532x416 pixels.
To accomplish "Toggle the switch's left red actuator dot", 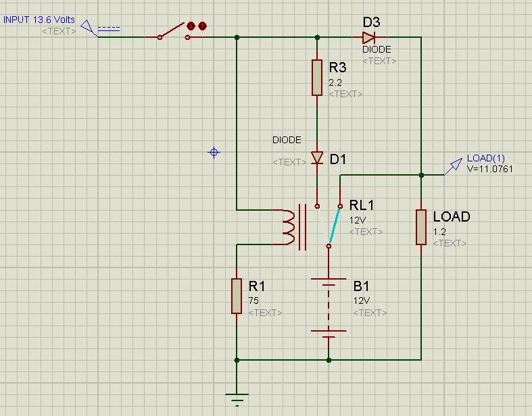I will (x=191, y=26).
